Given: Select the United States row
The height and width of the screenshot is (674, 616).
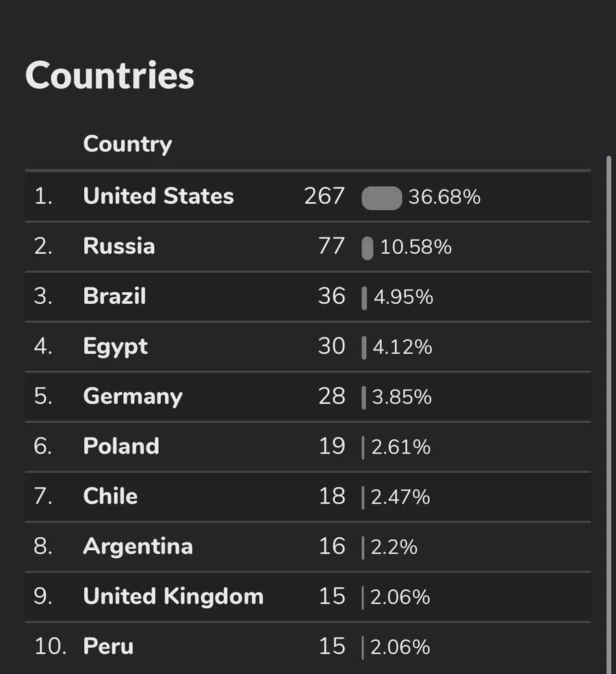Looking at the screenshot, I should (308, 196).
